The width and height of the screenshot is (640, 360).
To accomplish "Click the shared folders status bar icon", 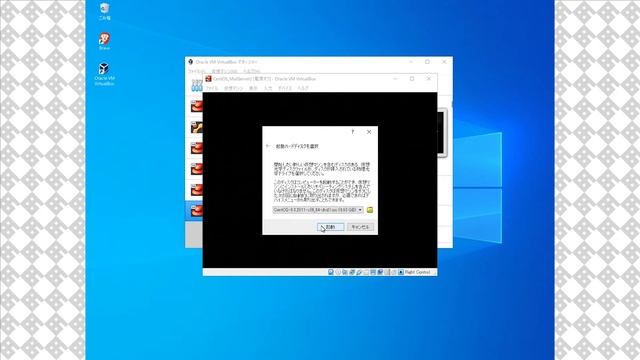I will coord(366,272).
